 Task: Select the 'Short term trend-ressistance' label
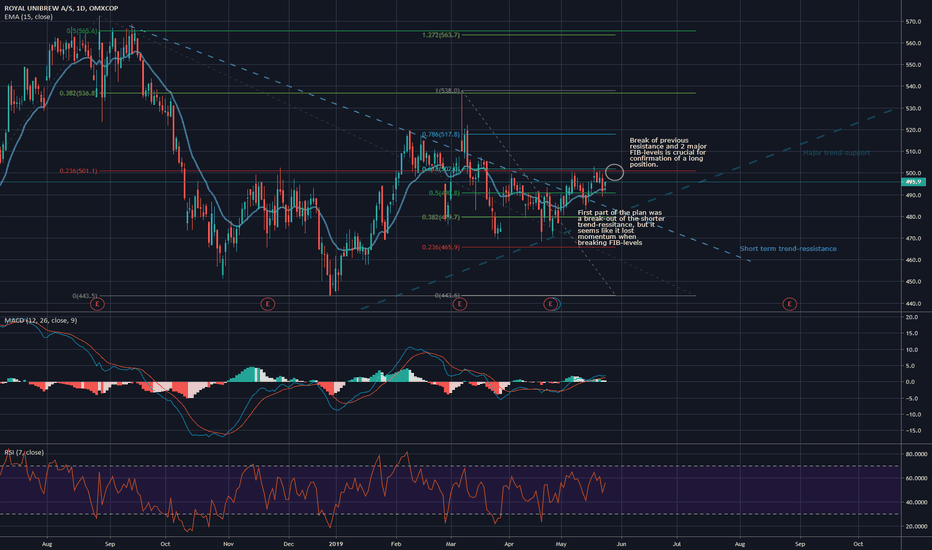[x=788, y=249]
